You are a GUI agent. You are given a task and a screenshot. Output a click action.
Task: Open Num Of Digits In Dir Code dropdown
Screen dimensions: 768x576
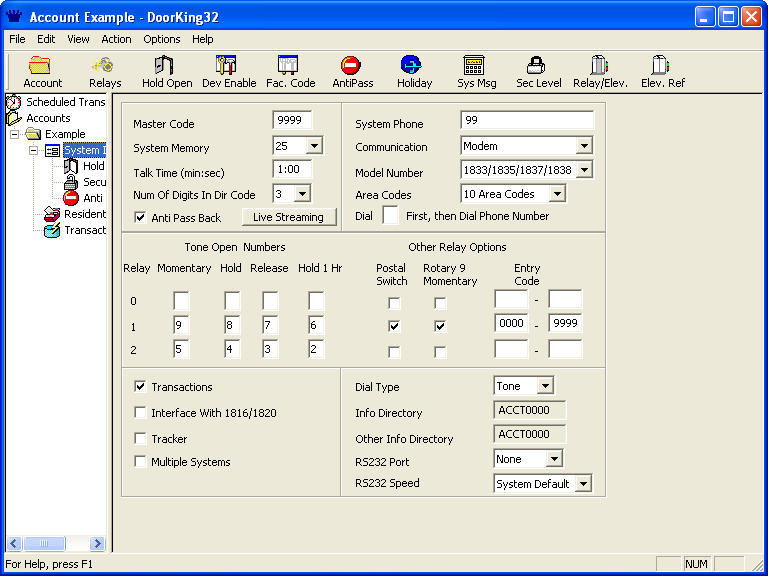[303, 194]
